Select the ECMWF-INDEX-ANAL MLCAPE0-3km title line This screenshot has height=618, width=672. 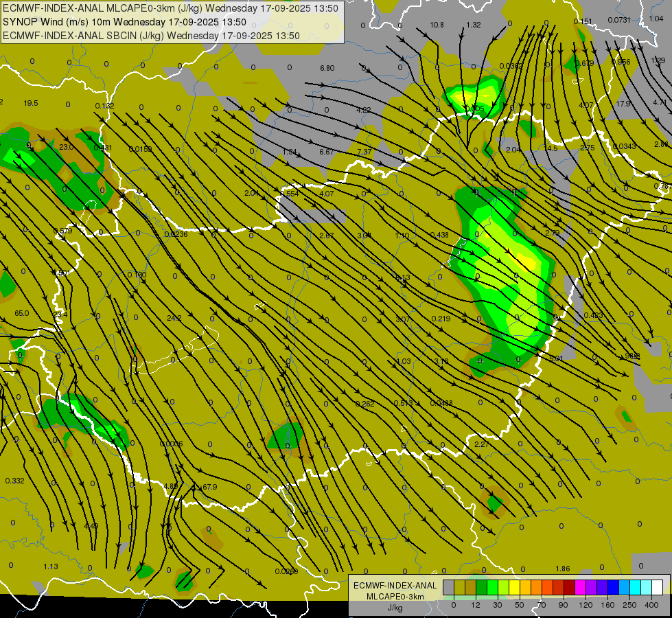[170, 8]
